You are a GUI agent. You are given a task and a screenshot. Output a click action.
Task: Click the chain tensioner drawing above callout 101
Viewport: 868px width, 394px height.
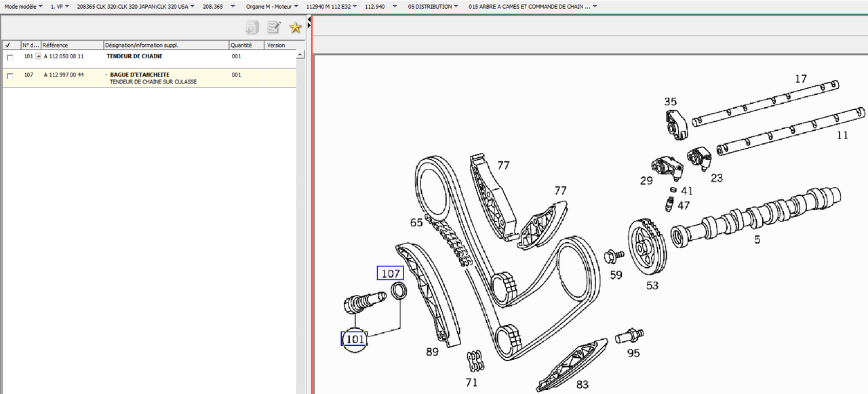(x=366, y=302)
